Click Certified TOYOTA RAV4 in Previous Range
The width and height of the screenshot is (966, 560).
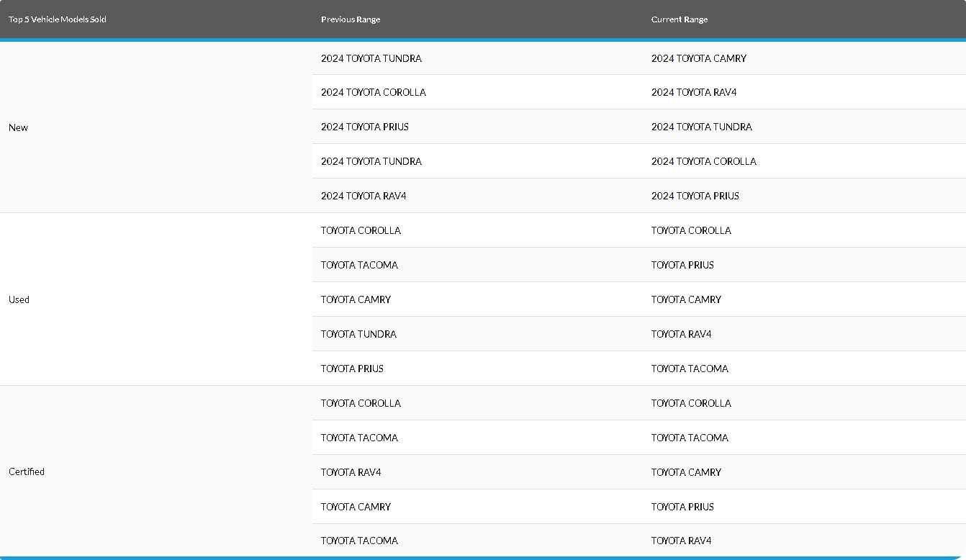click(351, 472)
